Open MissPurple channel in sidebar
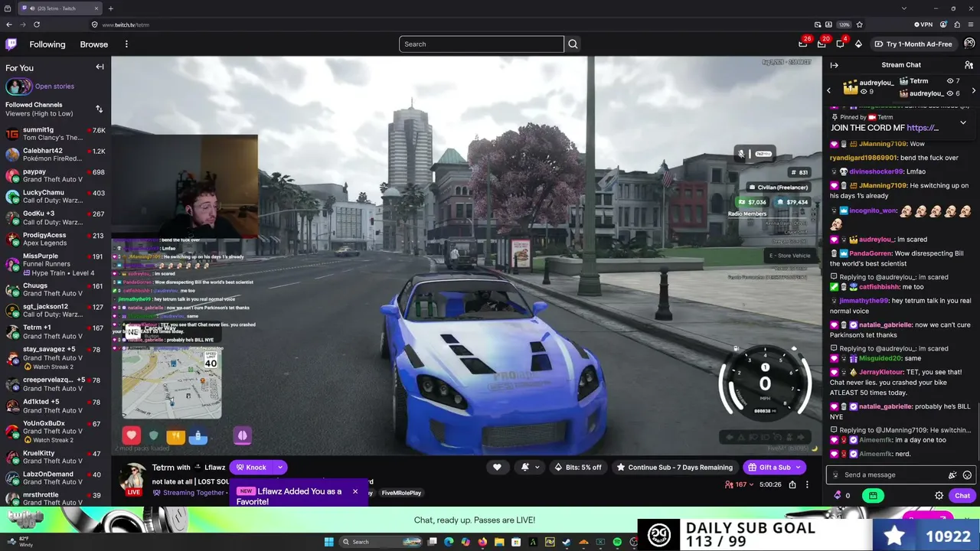Viewport: 980px width, 551px height. (54, 264)
